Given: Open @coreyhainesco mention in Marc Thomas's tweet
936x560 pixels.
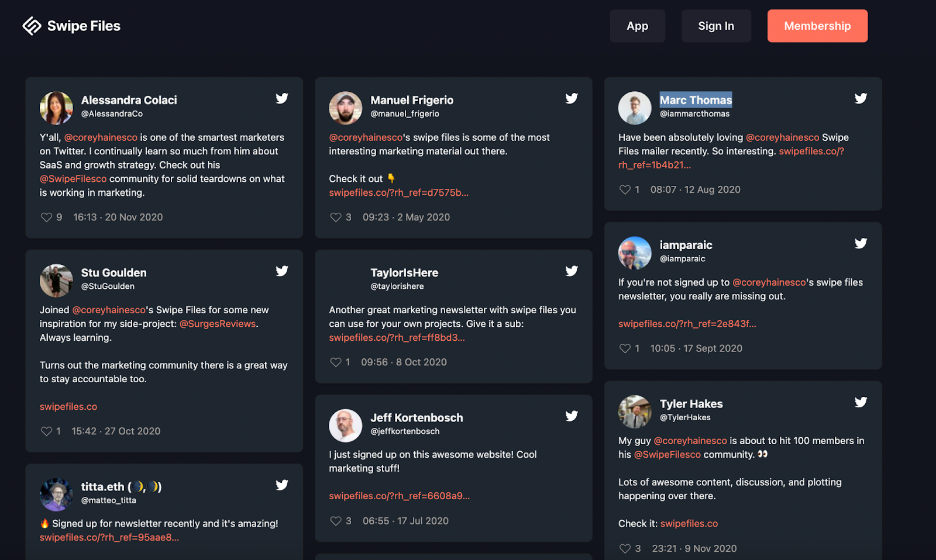Looking at the screenshot, I should click(783, 137).
